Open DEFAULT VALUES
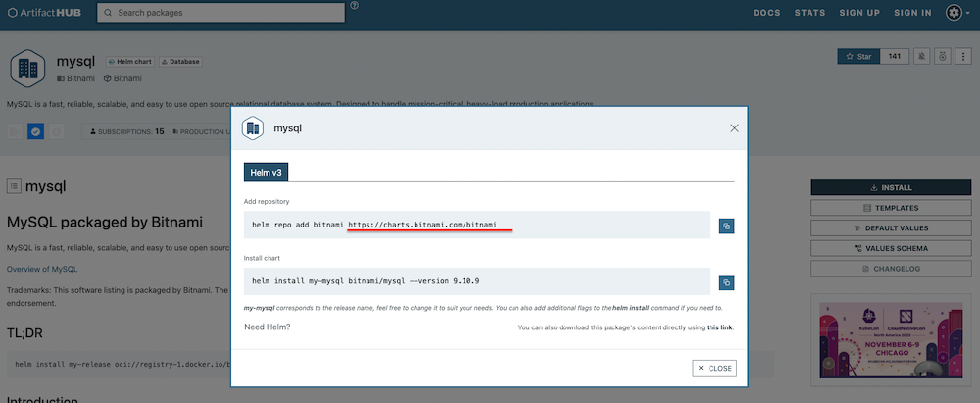980x403 pixels. [x=891, y=227]
